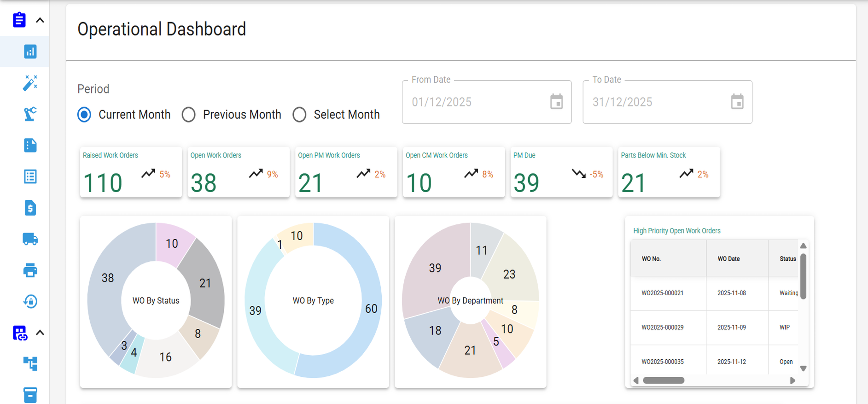Open the PM Due card
Screen dimensions: 868x404
click(x=561, y=172)
